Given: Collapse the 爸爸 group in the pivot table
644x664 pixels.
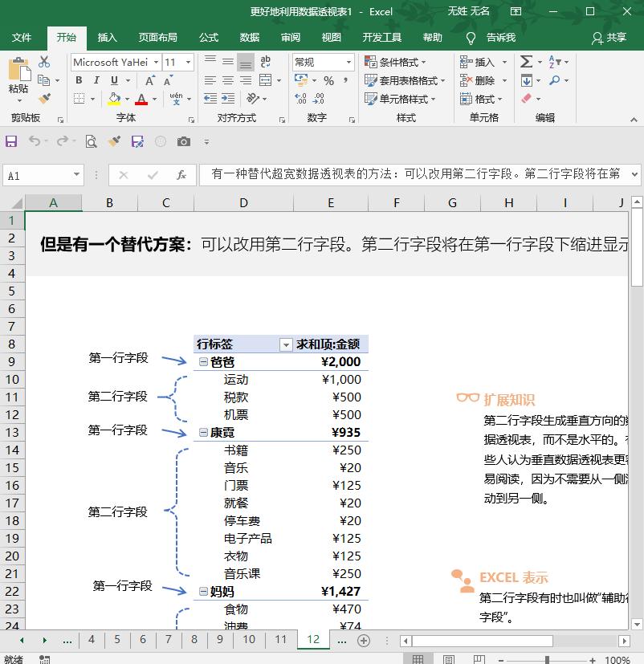Looking at the screenshot, I should [x=202, y=362].
